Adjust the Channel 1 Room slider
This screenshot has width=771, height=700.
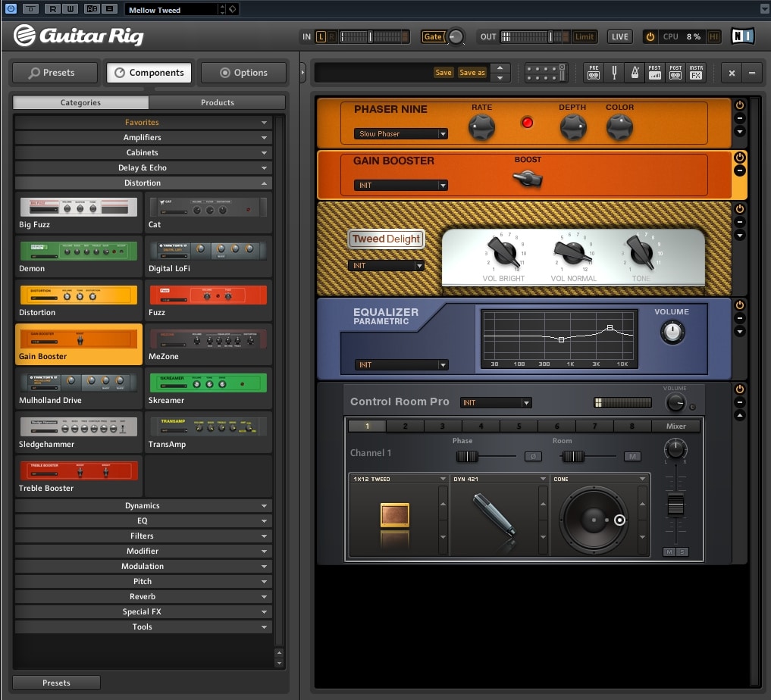pyautogui.click(x=573, y=456)
